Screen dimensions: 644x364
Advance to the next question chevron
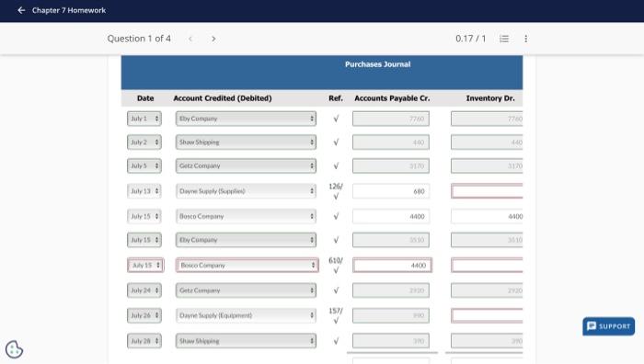point(213,39)
